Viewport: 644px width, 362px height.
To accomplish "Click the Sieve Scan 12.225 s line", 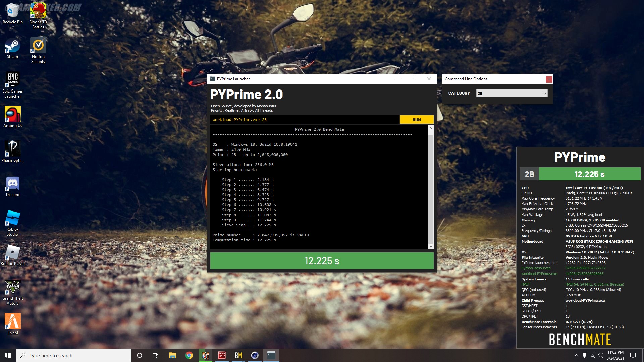I will (x=249, y=225).
